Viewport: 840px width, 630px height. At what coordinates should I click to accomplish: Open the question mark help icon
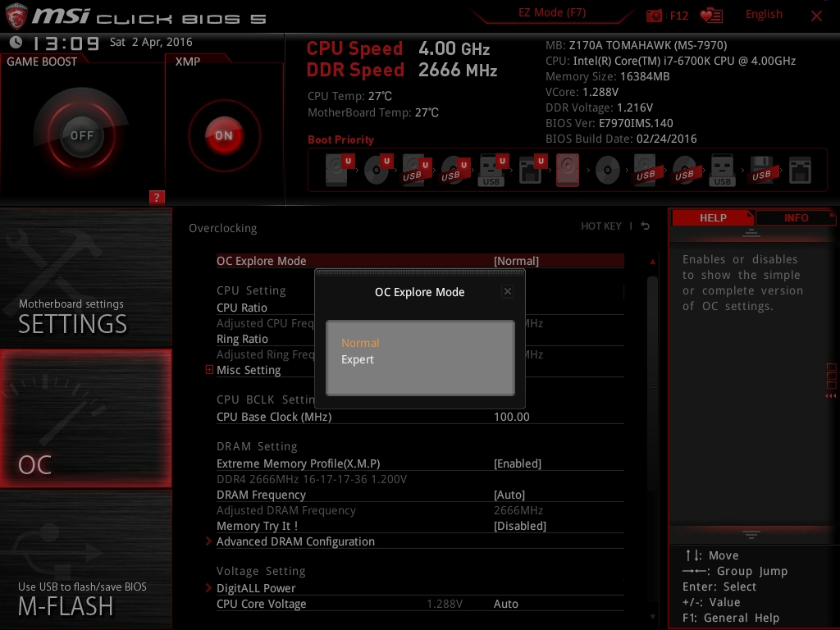[157, 197]
